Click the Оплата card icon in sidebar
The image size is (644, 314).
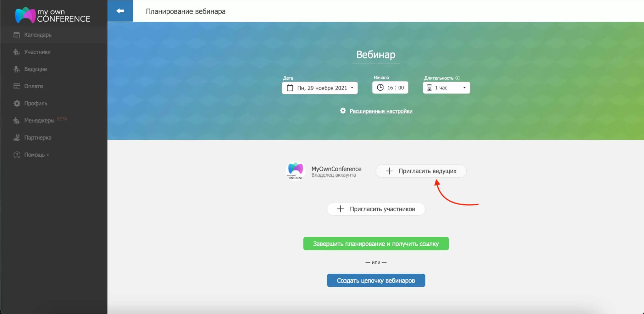tap(16, 86)
